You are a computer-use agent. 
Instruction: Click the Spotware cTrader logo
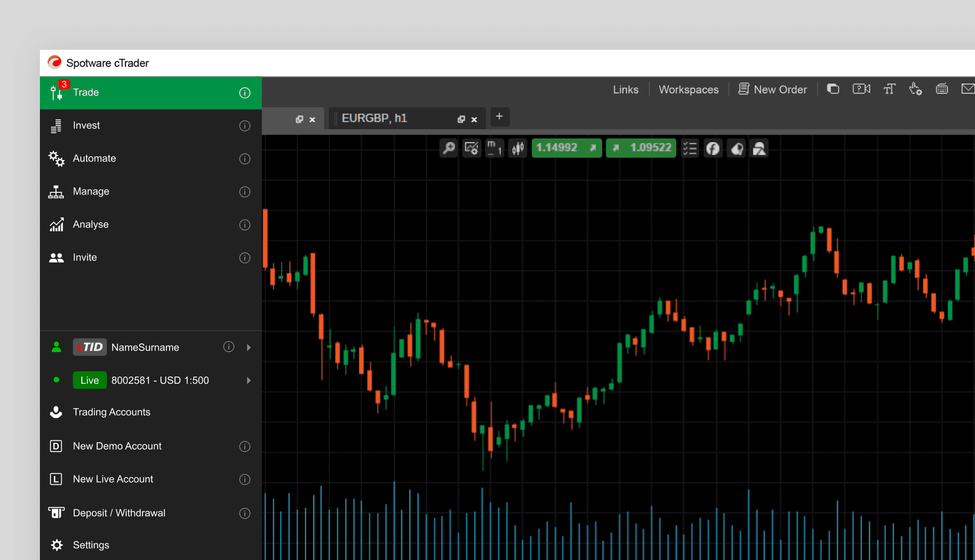click(x=54, y=62)
